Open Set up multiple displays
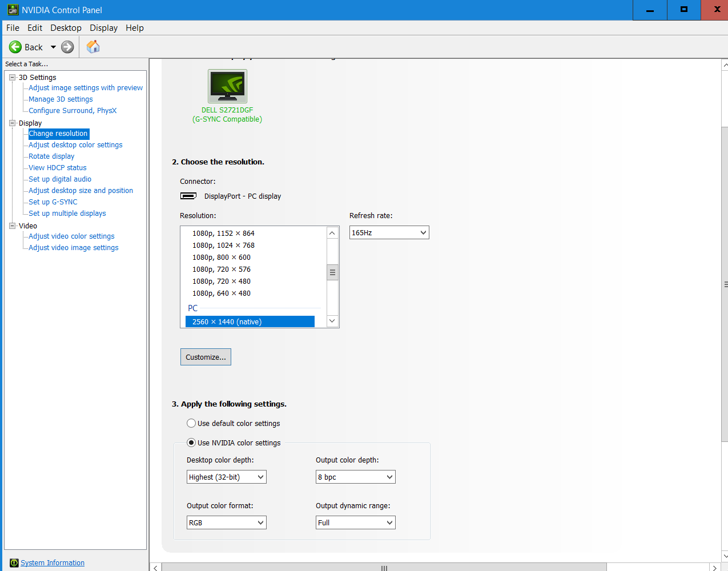This screenshot has width=728, height=571. 67,214
